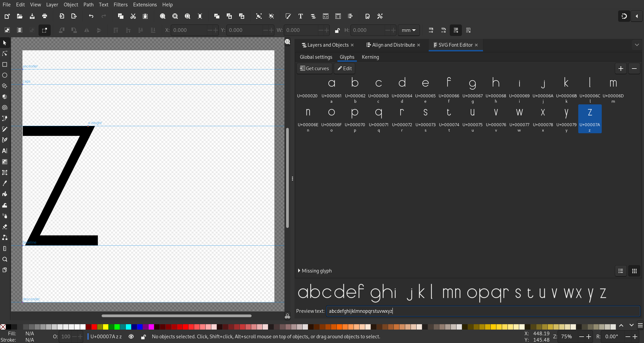The width and height of the screenshot is (644, 343).
Task: Open the mm units dropdown
Action: pyautogui.click(x=409, y=30)
